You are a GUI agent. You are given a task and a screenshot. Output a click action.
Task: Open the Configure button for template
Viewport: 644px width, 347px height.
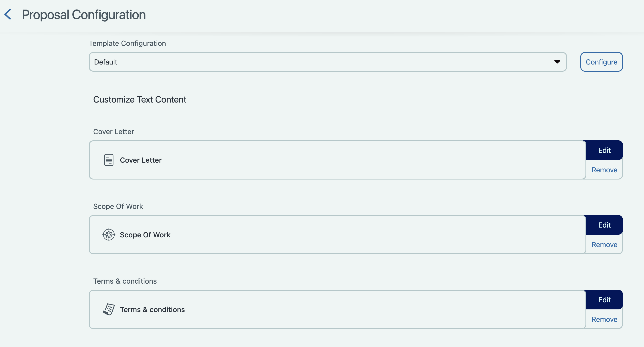click(x=601, y=62)
